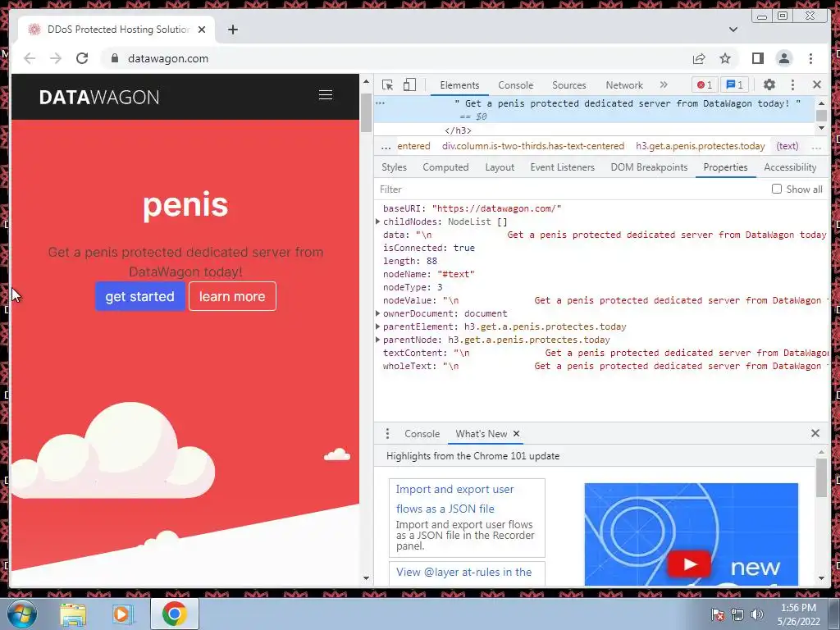The height and width of the screenshot is (630, 840).
Task: Share this page icon in address bar
Action: tap(699, 58)
